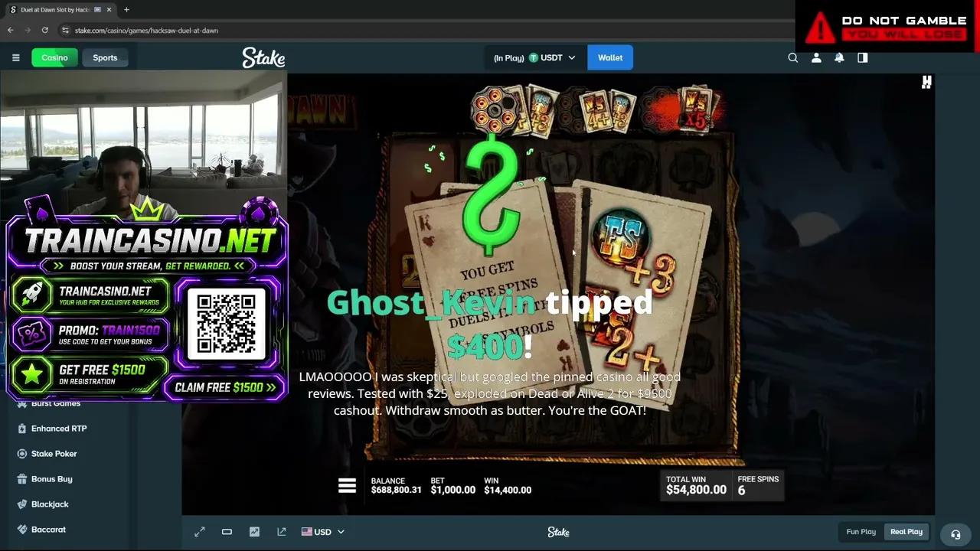
Task: Open live support headset button
Action: [955, 534]
